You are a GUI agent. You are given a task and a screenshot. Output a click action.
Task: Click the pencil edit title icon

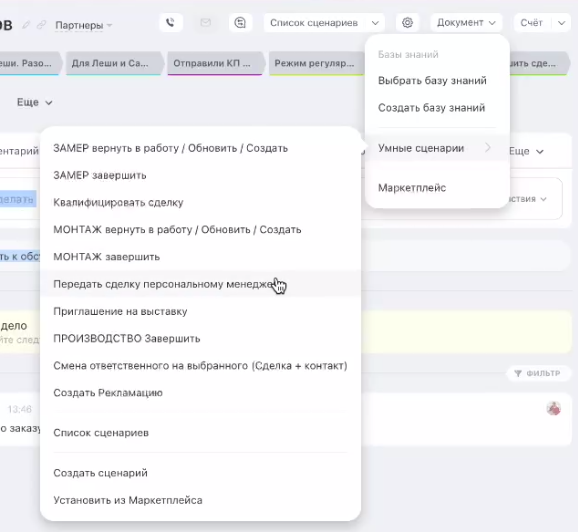coord(26,25)
